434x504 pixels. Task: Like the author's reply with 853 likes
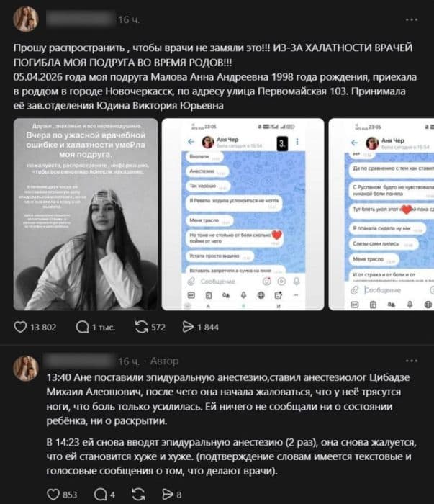pos(53,495)
